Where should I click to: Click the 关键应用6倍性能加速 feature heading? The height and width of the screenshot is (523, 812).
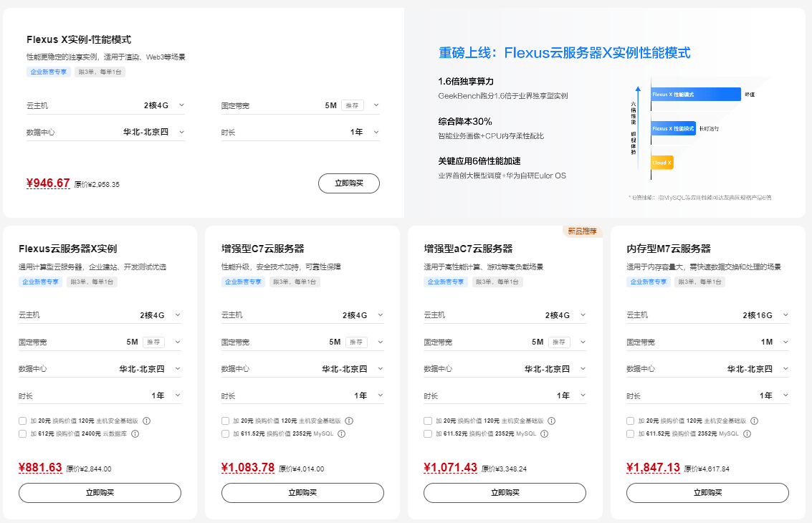479,161
